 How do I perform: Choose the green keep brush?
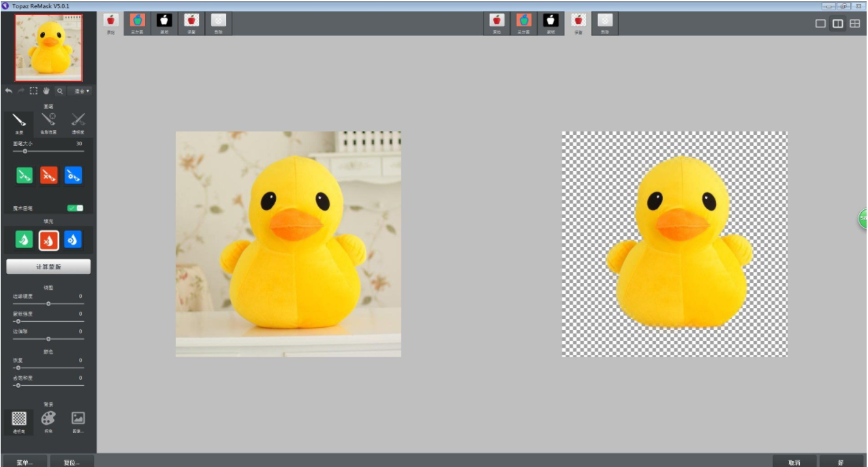pyautogui.click(x=25, y=175)
